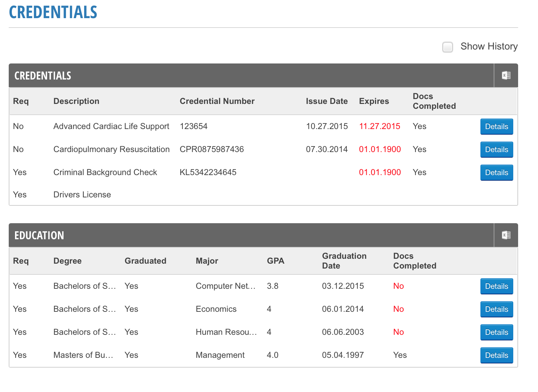
Task: Click the Credential Number column header
Action: click(x=217, y=101)
